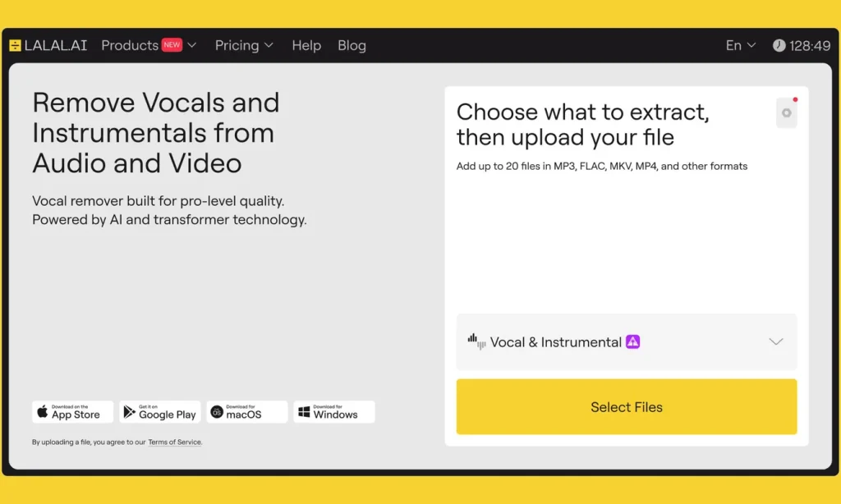This screenshot has height=504, width=841.
Task: Click the Select Files button
Action: click(627, 407)
